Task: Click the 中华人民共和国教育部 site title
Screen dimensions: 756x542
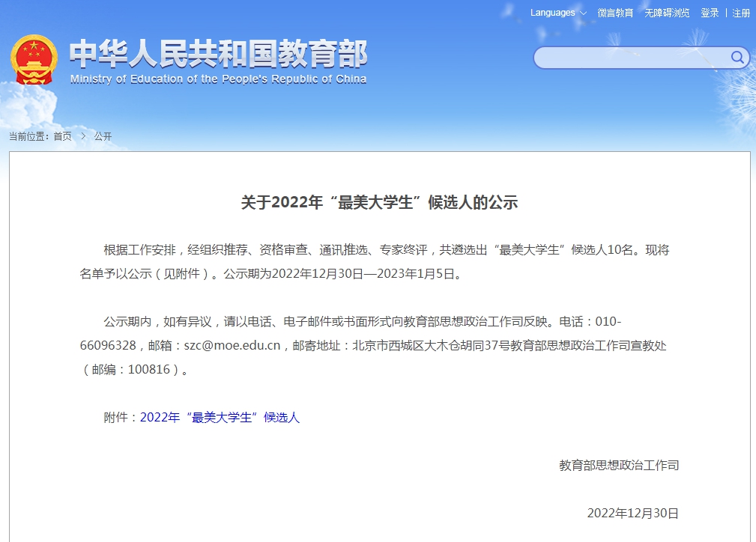Action: tap(218, 53)
